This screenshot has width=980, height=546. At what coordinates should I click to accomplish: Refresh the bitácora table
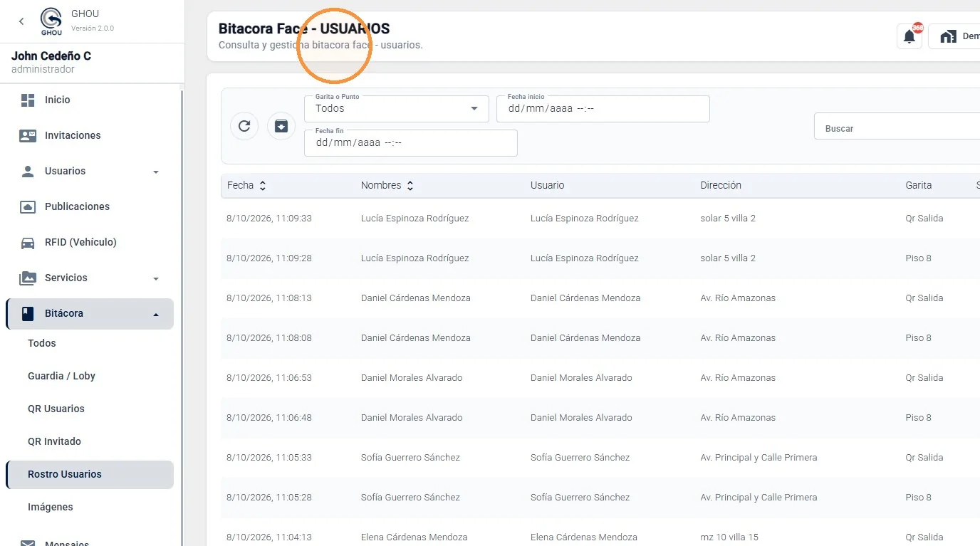click(x=244, y=126)
